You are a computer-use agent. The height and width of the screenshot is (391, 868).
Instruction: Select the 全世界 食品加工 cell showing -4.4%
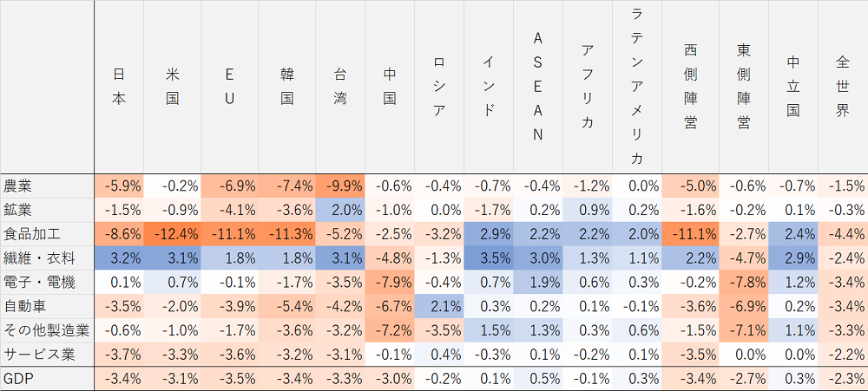pyautogui.click(x=843, y=234)
